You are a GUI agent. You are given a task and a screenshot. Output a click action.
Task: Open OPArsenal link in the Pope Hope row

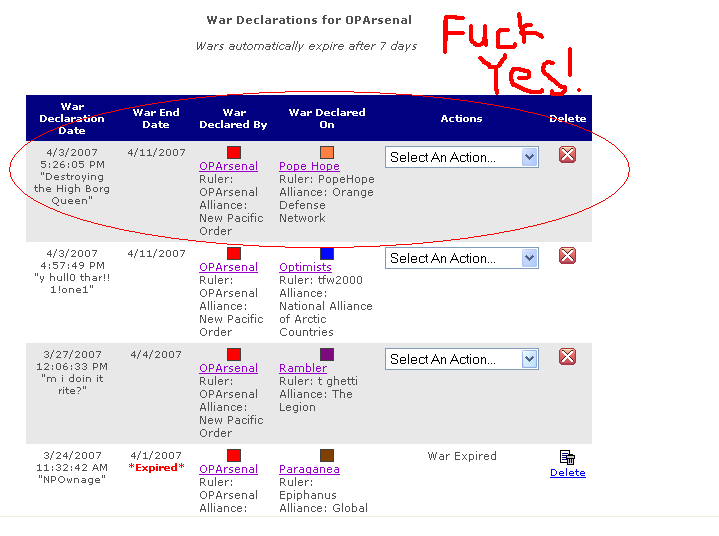coord(228,166)
